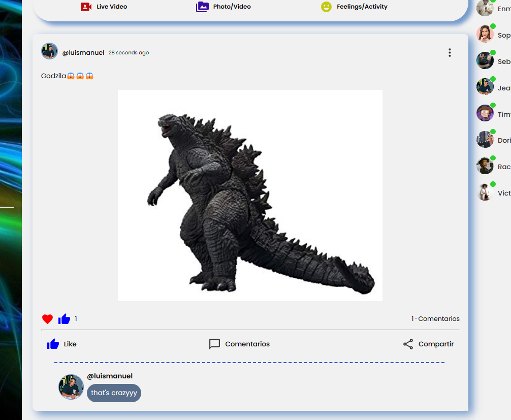Toggle the Like thumbs-up on the post
Screen dimensions: 511x420
coord(53,344)
